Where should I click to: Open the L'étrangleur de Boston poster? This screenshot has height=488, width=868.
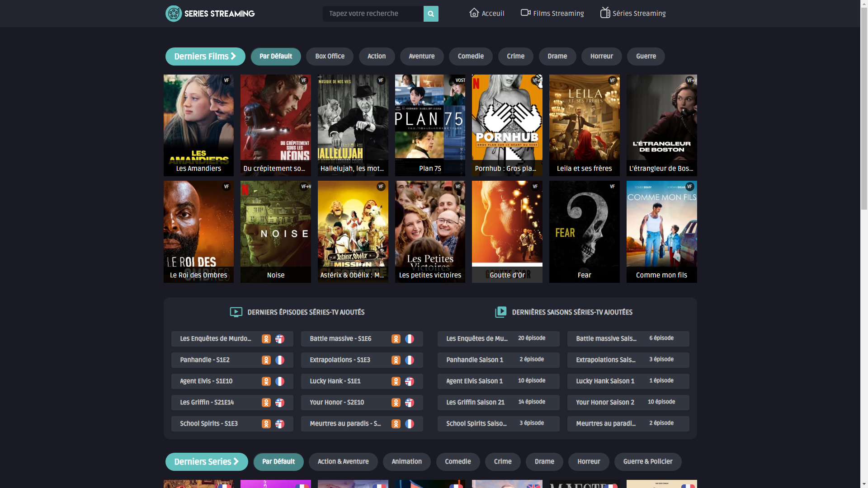coord(662,125)
